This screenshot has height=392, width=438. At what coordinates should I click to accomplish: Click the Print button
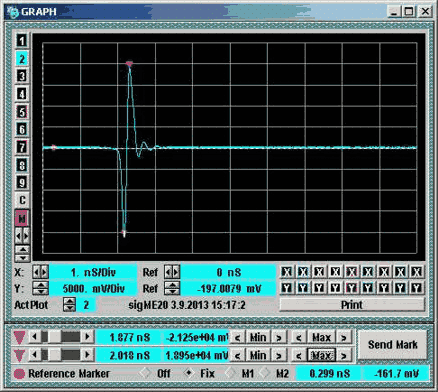click(x=352, y=305)
